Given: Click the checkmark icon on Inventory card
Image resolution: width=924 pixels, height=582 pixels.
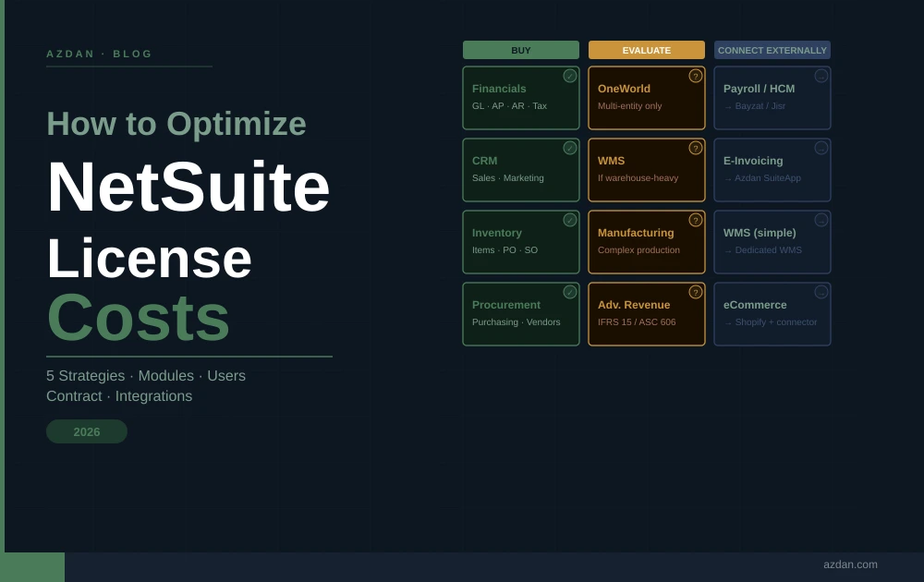Looking at the screenshot, I should click(x=570, y=220).
